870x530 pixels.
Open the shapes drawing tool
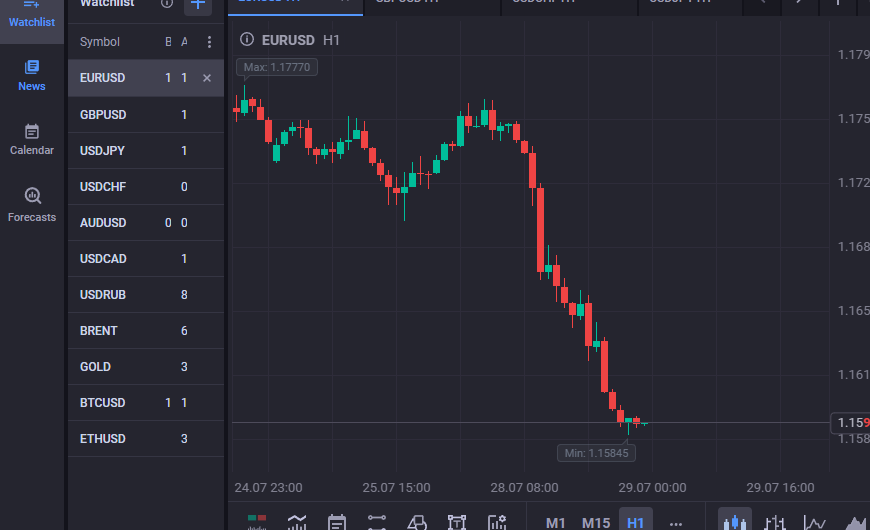click(x=417, y=522)
